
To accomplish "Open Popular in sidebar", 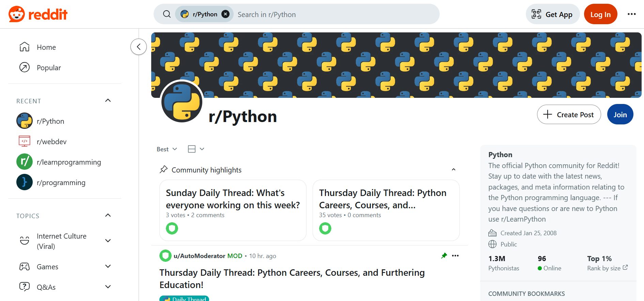I will [x=65, y=67].
